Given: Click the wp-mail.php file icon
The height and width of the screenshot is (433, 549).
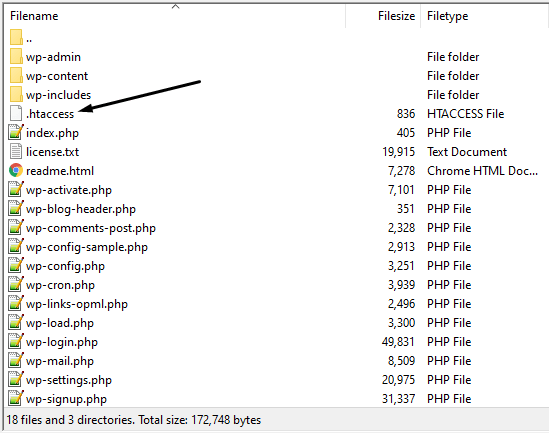Looking at the screenshot, I should 16,361.
